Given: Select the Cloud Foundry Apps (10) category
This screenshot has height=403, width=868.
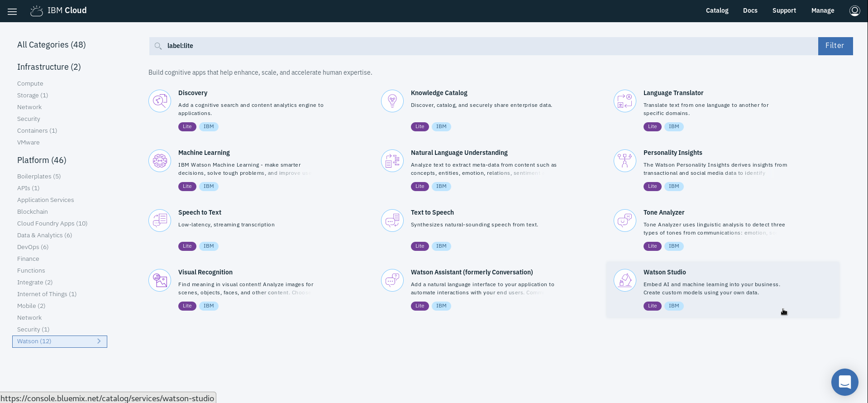Looking at the screenshot, I should (x=52, y=224).
